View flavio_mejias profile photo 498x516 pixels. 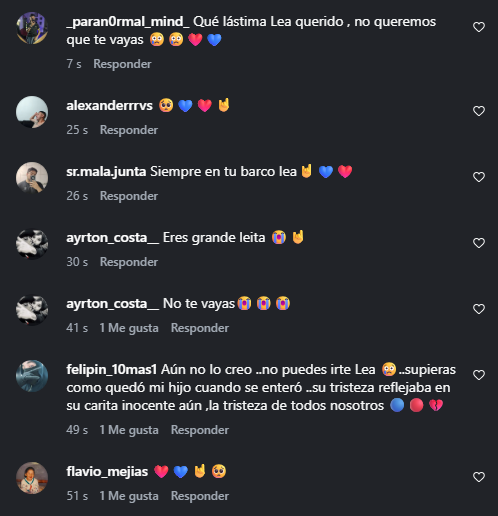32,478
